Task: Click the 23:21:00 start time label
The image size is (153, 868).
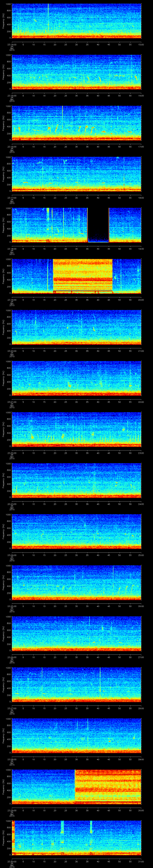Action: point(12,402)
